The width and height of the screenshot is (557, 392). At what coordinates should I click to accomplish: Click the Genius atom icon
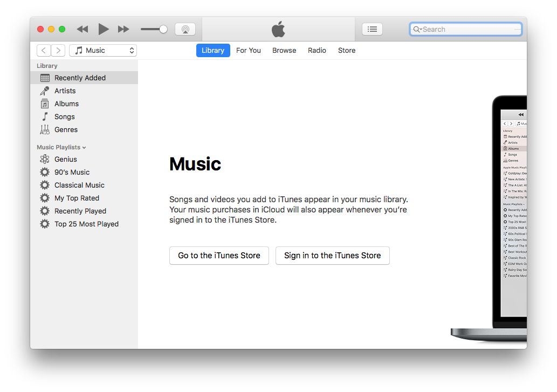tap(44, 159)
